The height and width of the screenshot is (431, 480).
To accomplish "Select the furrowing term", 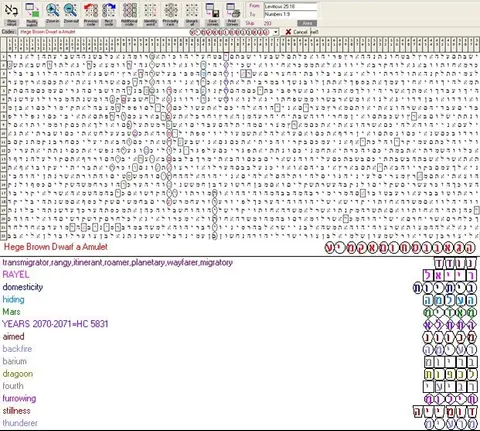I will click(x=19, y=398).
